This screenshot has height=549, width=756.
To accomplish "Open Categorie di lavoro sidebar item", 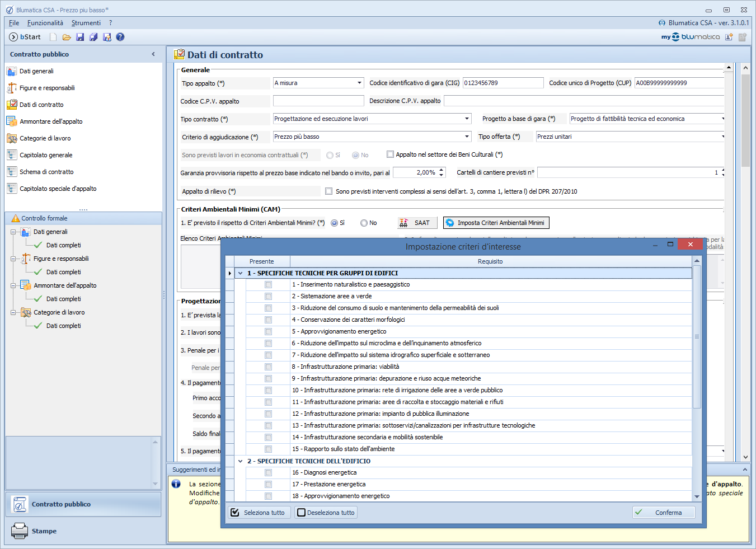I will [x=45, y=138].
